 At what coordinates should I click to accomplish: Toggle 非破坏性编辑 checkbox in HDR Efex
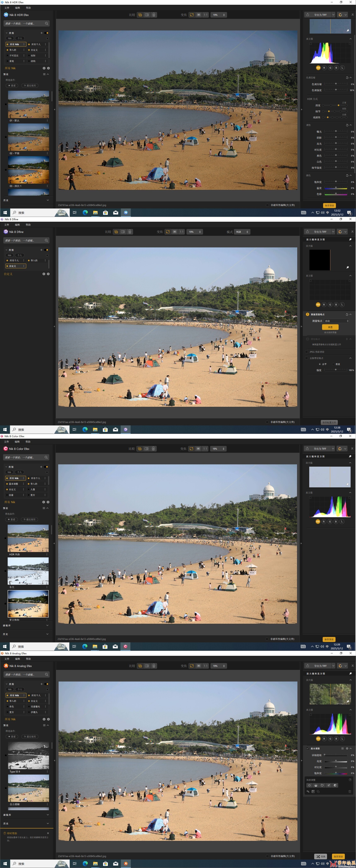pyautogui.click(x=267, y=205)
